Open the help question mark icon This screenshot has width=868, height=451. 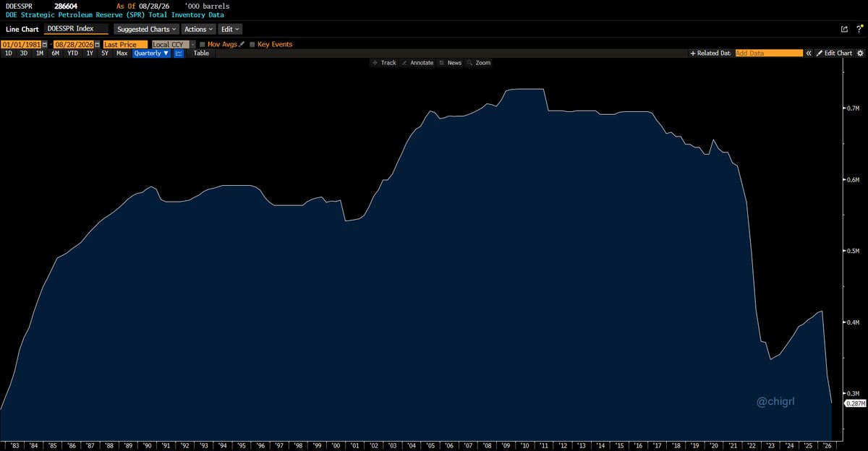point(859,30)
